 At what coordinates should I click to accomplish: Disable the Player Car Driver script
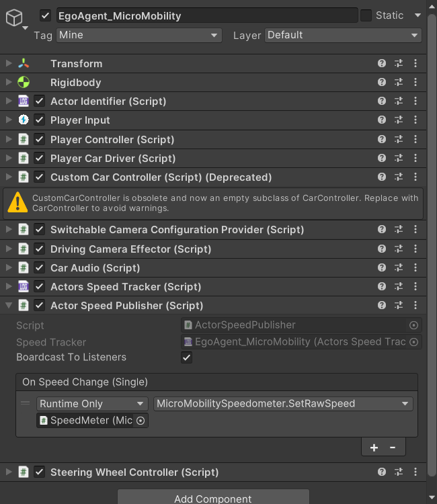tap(39, 158)
